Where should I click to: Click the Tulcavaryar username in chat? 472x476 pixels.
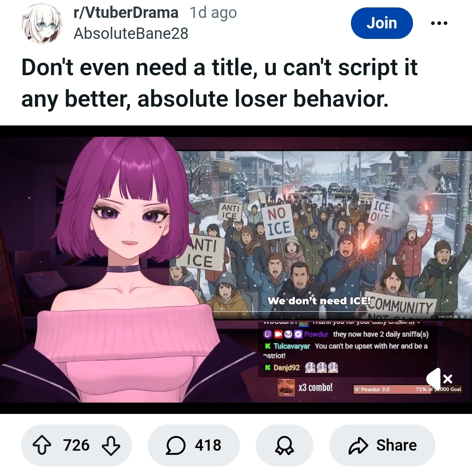click(x=292, y=346)
